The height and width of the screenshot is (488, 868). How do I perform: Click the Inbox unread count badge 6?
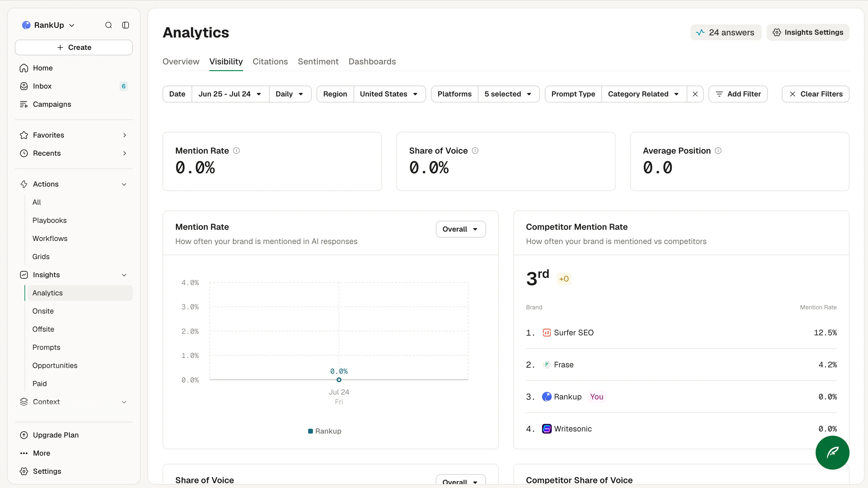coord(124,86)
